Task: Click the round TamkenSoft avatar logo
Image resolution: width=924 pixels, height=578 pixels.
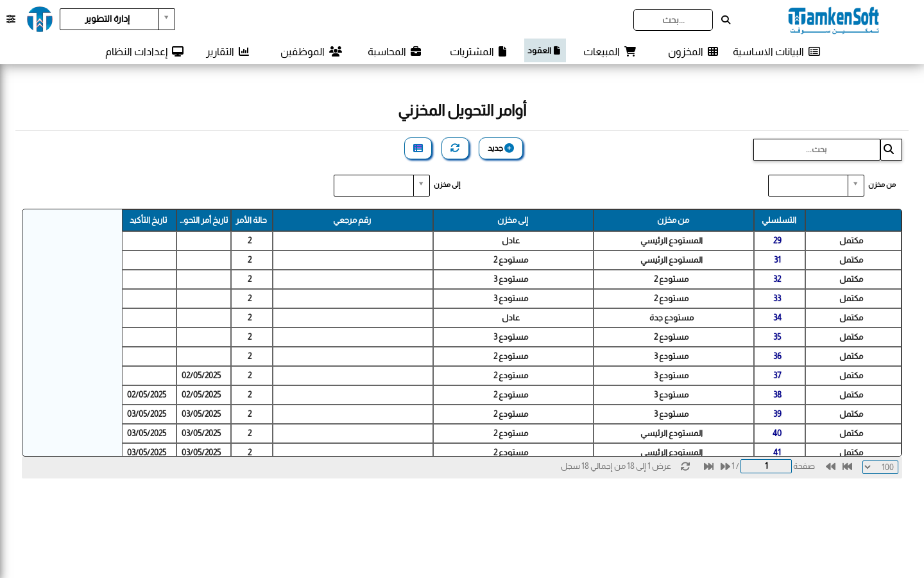Action: [x=40, y=19]
